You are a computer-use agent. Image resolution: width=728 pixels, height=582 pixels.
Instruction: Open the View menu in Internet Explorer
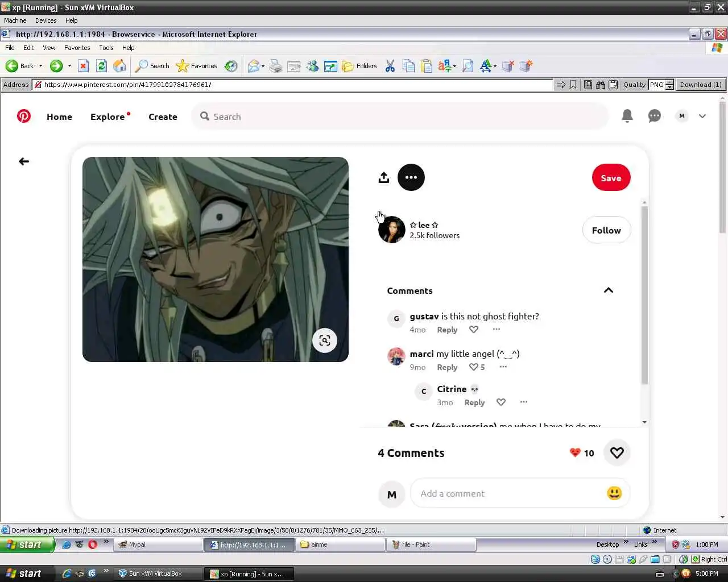(49, 48)
